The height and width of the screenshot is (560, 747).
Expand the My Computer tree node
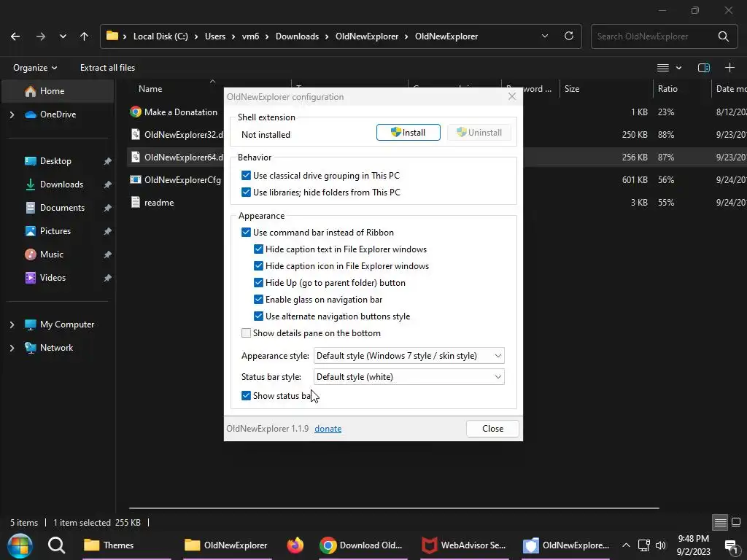[x=12, y=324]
